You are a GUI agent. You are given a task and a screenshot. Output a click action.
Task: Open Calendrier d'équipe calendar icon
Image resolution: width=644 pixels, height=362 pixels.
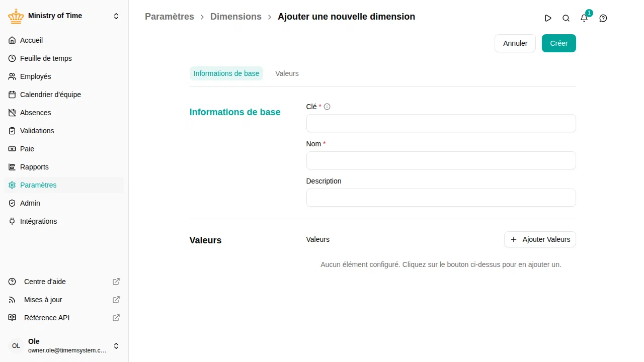point(12,95)
